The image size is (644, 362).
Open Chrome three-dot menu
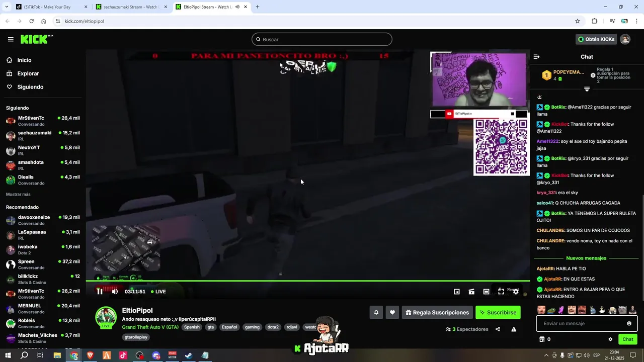(637, 21)
